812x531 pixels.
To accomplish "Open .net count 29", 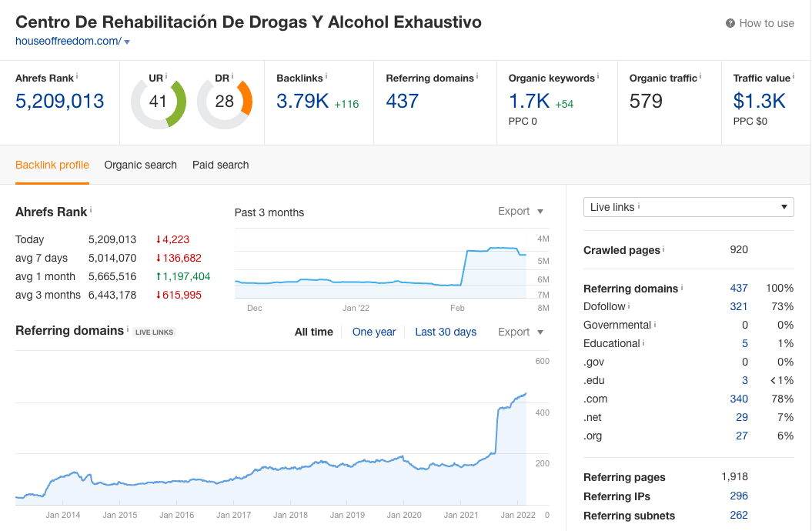I will [741, 417].
